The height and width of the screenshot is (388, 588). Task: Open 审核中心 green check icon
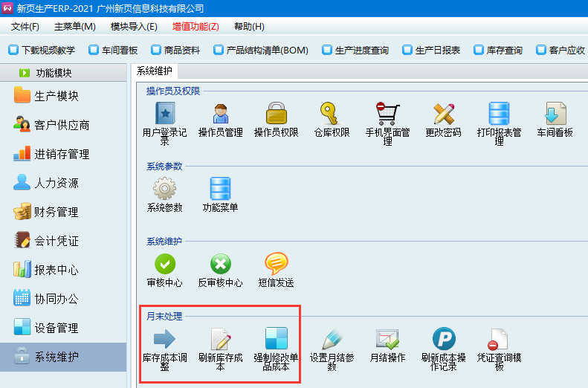[164, 264]
